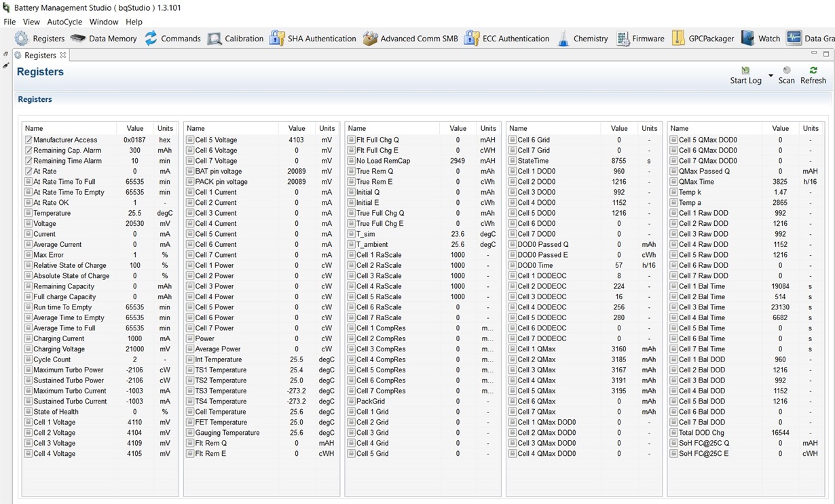Open the Window menu
Viewport: 835px width, 504px height.
[104, 22]
